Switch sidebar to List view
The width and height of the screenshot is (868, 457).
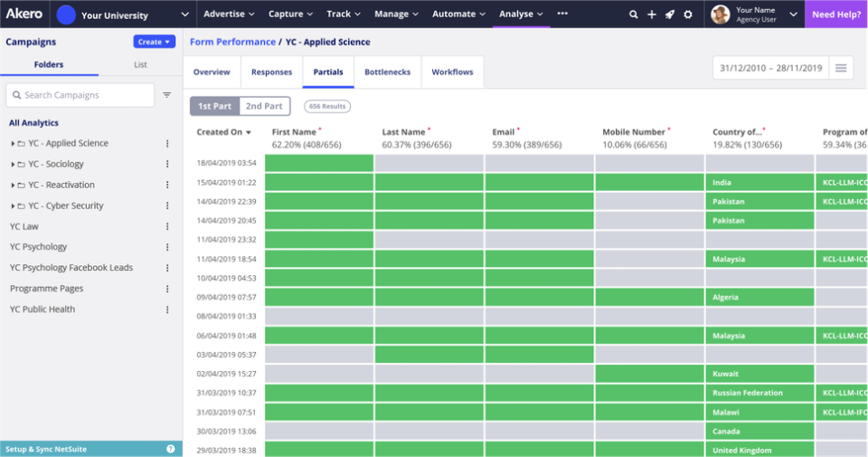[x=140, y=65]
